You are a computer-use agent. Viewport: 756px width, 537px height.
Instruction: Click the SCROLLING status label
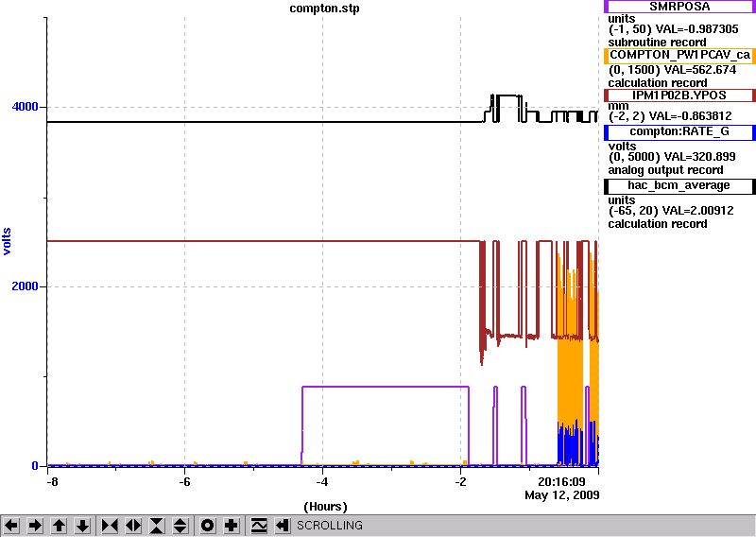[x=329, y=526]
